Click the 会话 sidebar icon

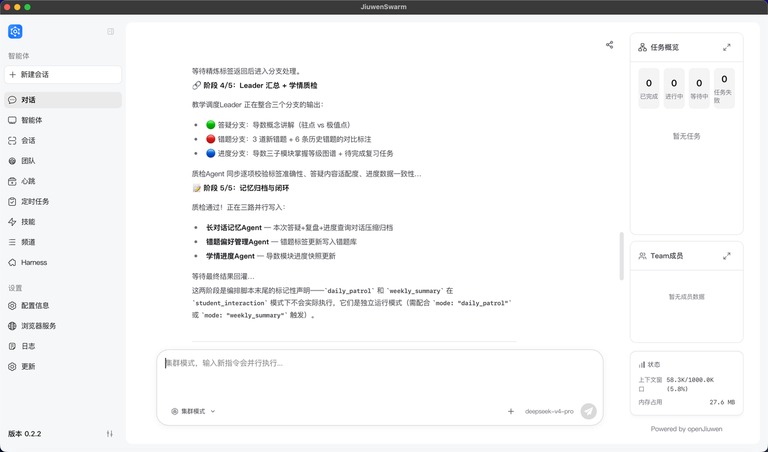point(12,141)
